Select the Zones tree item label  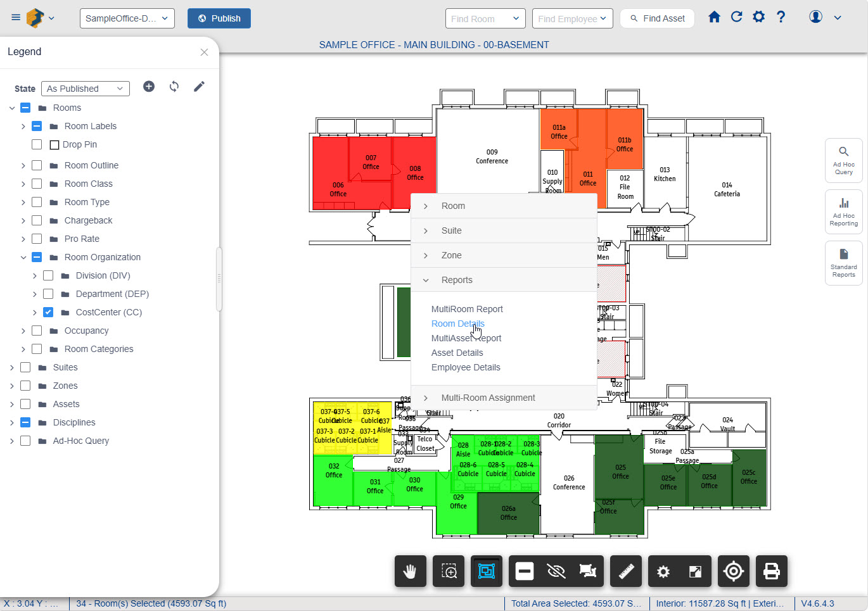click(65, 386)
